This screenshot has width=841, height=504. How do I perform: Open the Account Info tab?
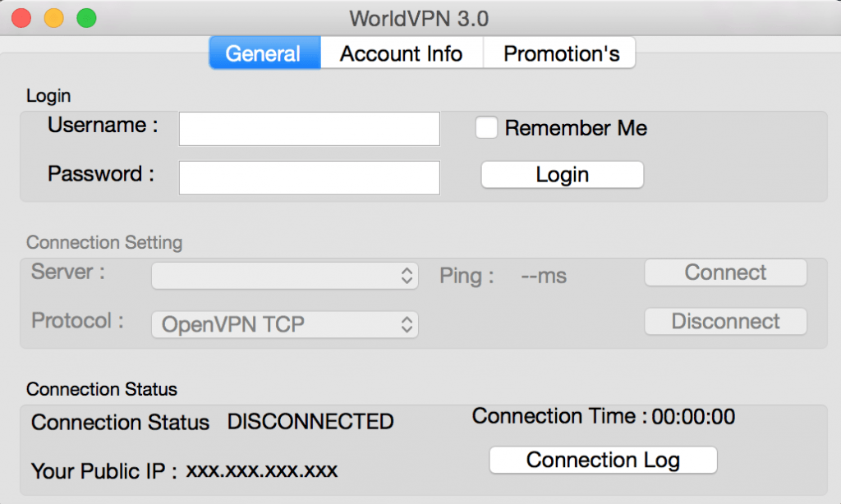(x=402, y=53)
